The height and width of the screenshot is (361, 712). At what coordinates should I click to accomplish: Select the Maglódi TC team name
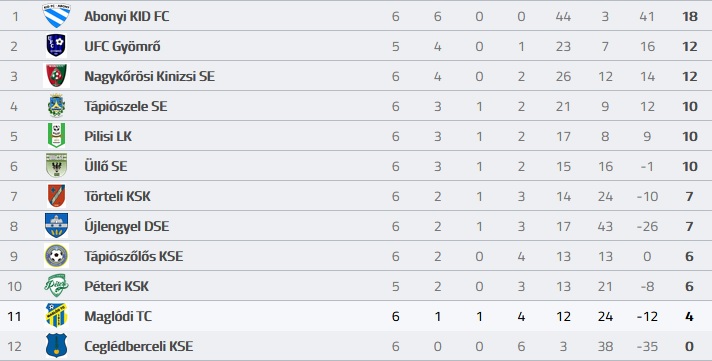pos(118,316)
